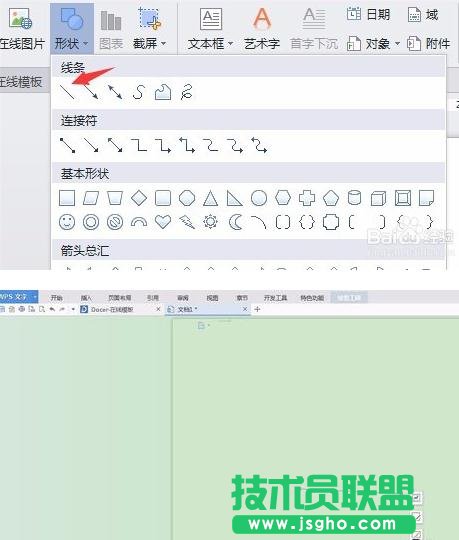Select the rounded rectangle basic shape

pyautogui.click(x=163, y=198)
